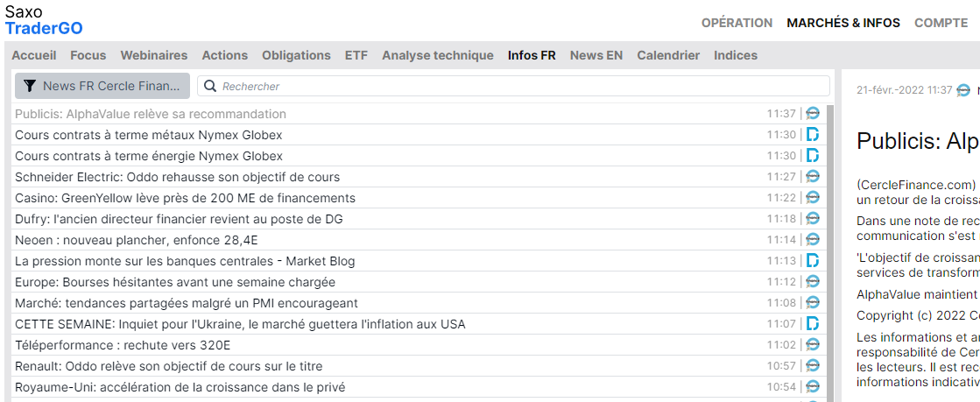Click the source icon beside Neoen headline
The image size is (980, 402).
[813, 240]
